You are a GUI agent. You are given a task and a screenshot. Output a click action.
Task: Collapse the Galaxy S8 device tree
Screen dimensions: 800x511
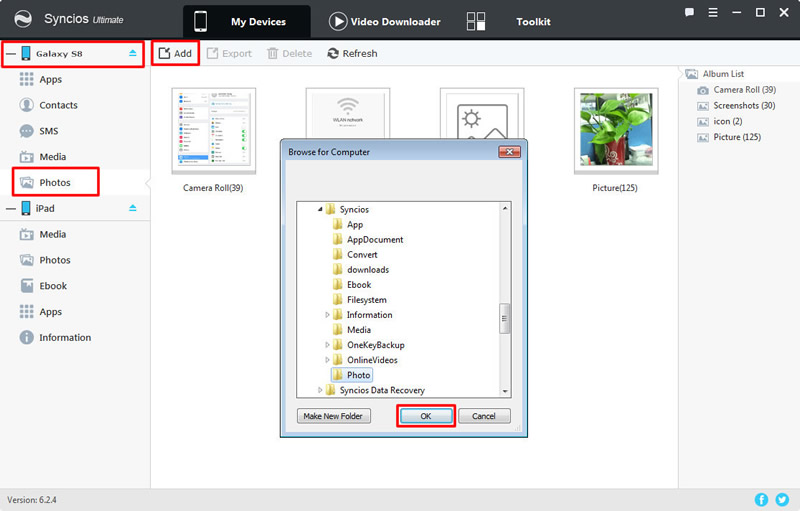point(11,54)
